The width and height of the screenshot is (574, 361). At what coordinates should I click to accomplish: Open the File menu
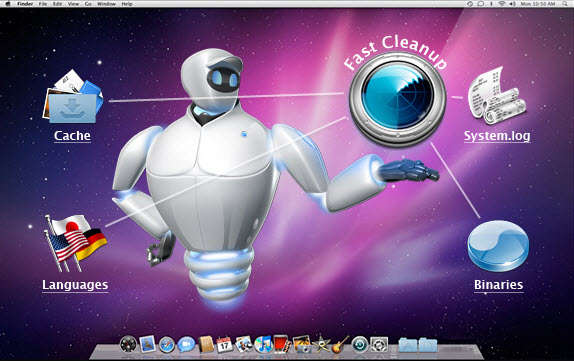43,4
